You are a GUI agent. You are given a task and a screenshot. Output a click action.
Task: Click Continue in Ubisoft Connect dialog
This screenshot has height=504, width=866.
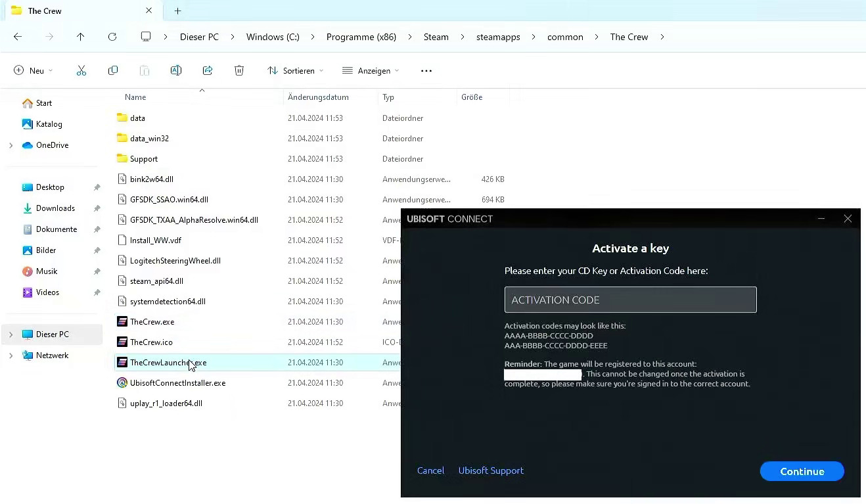click(802, 471)
